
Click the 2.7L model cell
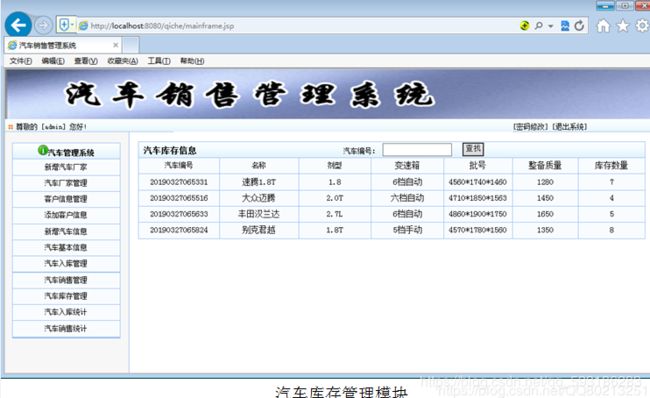(335, 214)
